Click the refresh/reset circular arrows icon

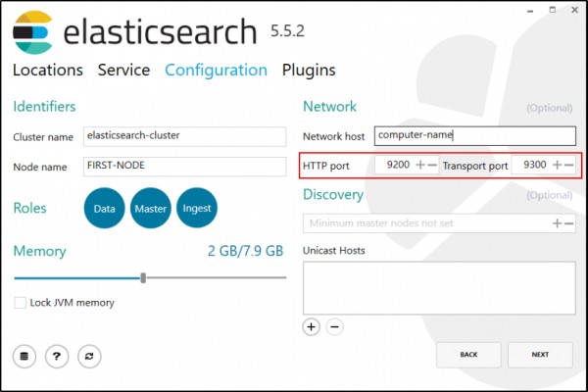[x=89, y=356]
